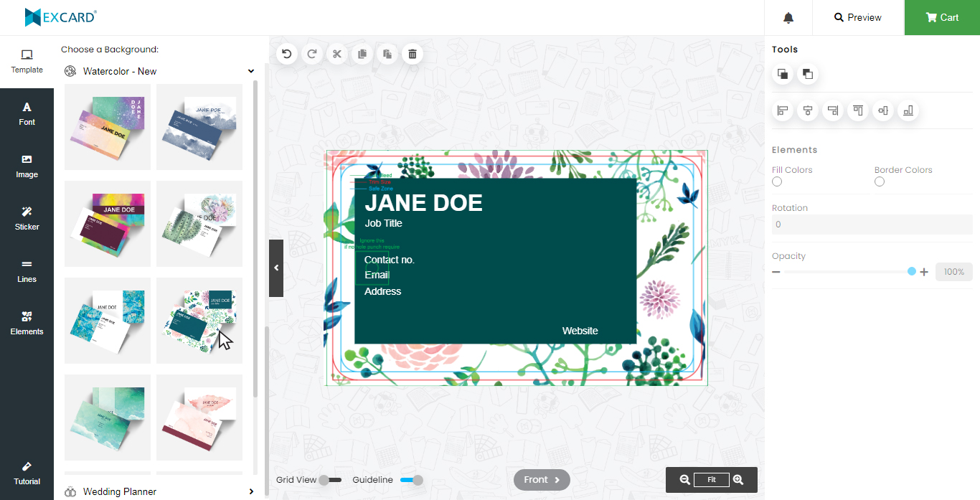Open the Tutorial
The image size is (980, 500).
27,473
